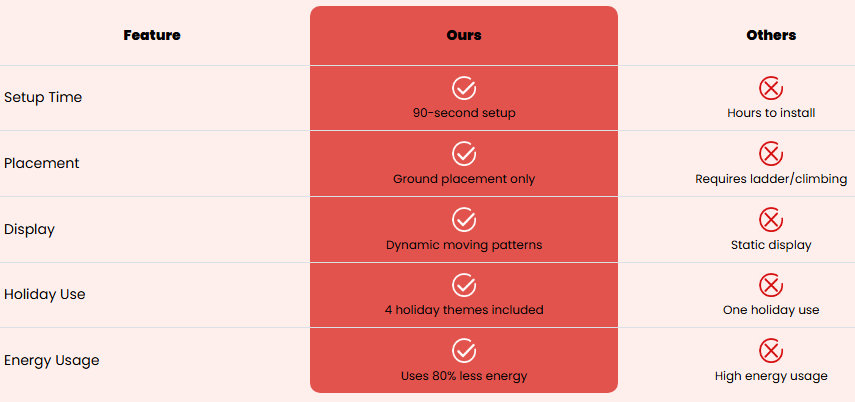The image size is (855, 402).
Task: Select the Display row label
Action: pyautogui.click(x=30, y=229)
